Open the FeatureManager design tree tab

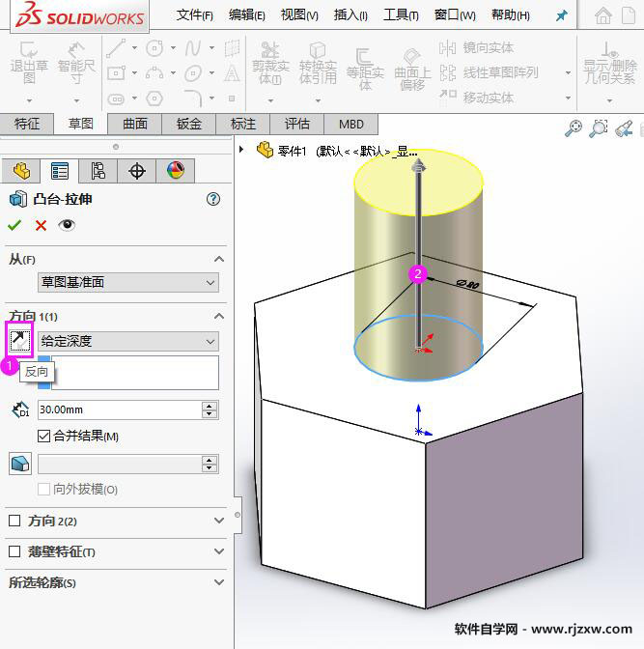coord(21,171)
